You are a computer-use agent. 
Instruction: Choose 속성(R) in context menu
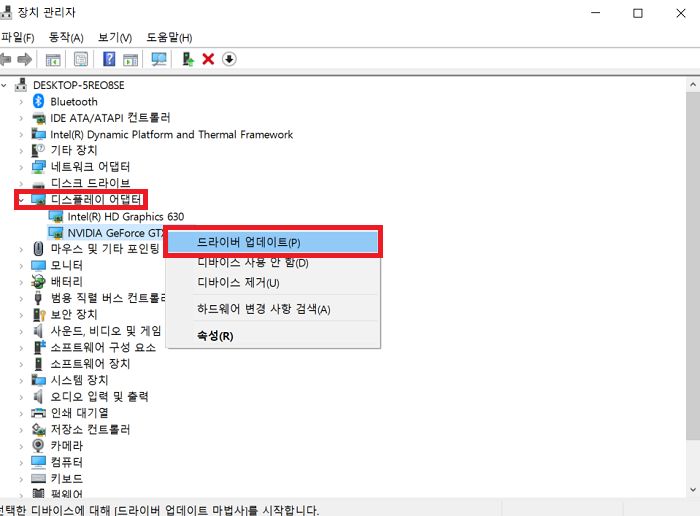click(x=273, y=336)
